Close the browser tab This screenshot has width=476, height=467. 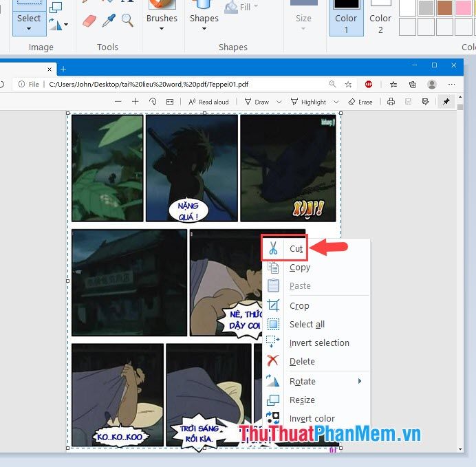click(x=50, y=69)
